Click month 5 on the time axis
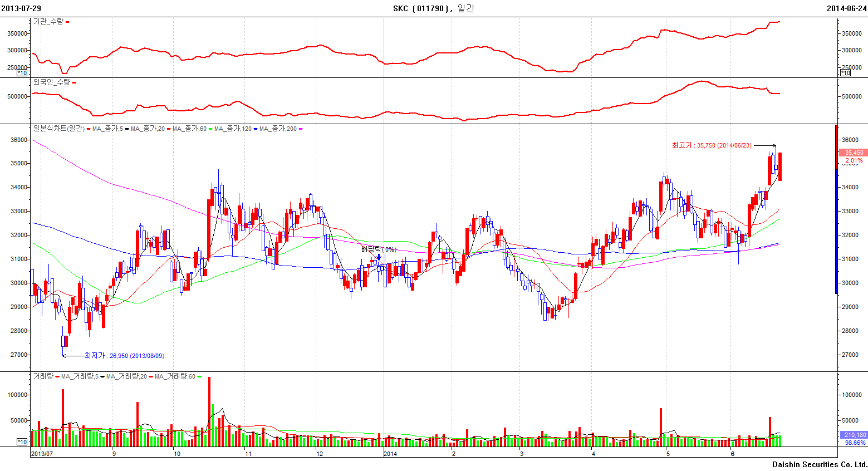The height and width of the screenshot is (471, 868). tap(668, 454)
